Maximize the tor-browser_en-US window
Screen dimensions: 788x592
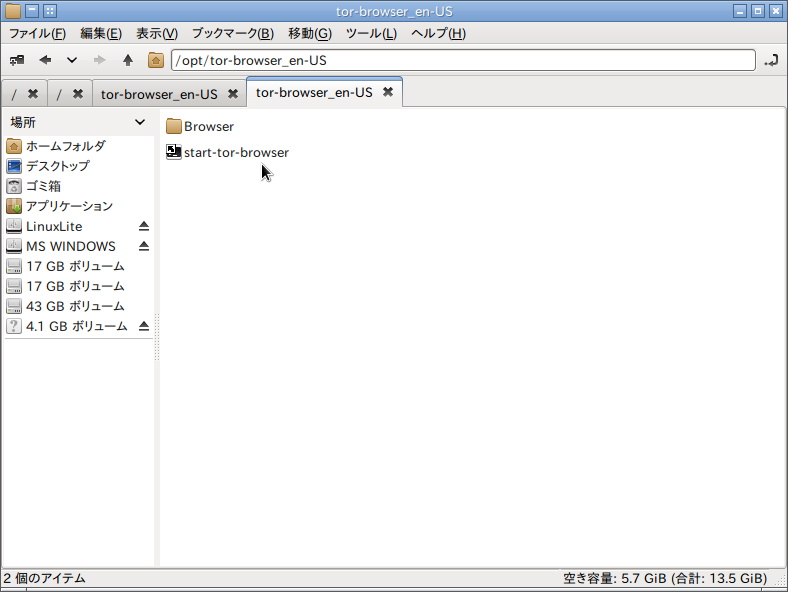point(758,11)
